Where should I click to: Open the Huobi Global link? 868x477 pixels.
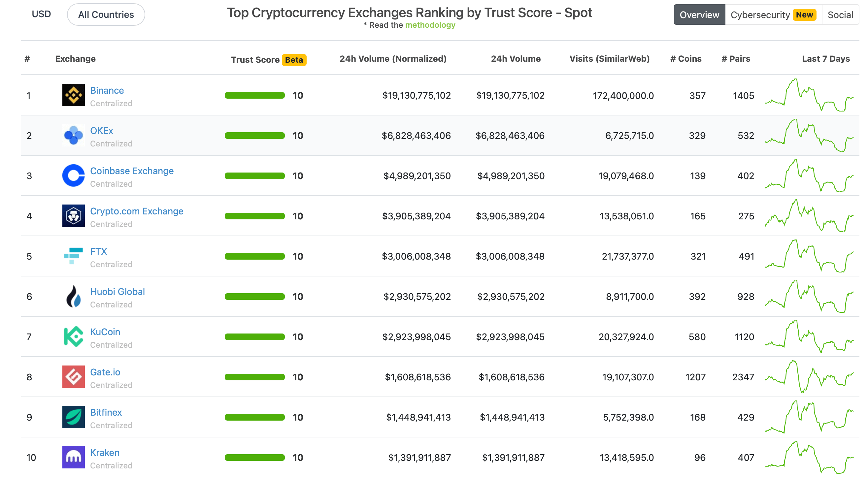pos(117,292)
